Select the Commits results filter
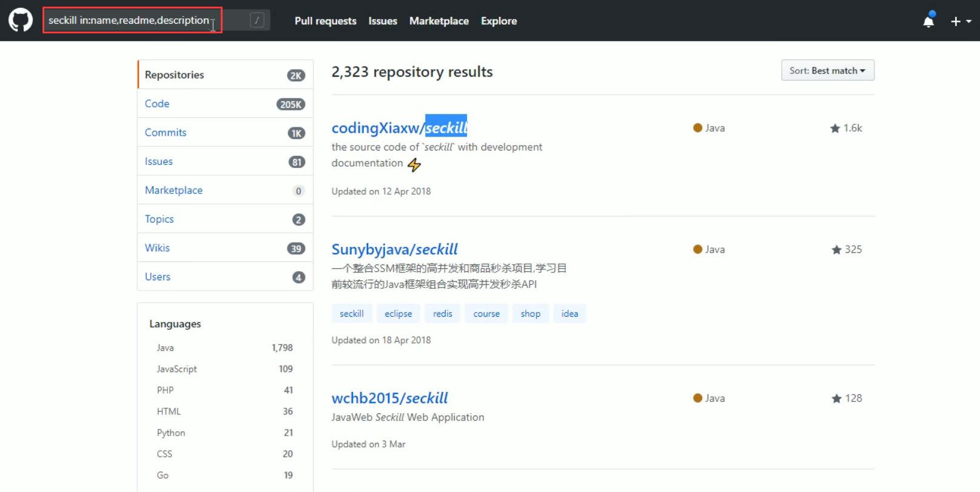The width and height of the screenshot is (980, 492). pos(225,132)
